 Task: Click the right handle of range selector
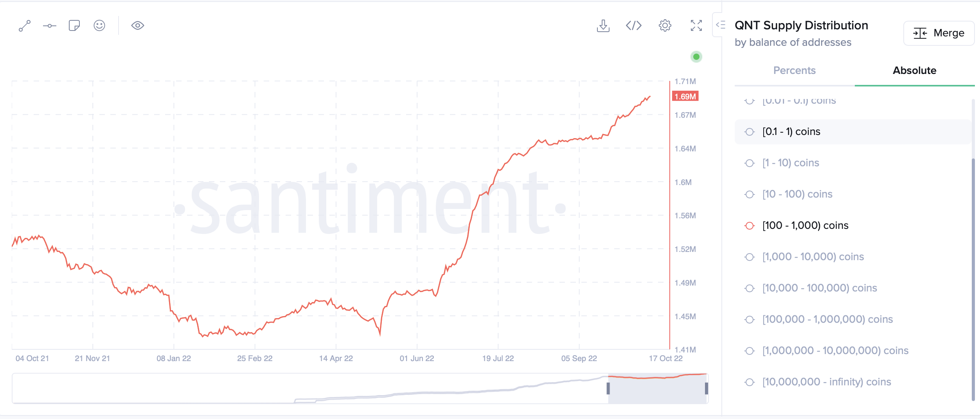click(707, 388)
